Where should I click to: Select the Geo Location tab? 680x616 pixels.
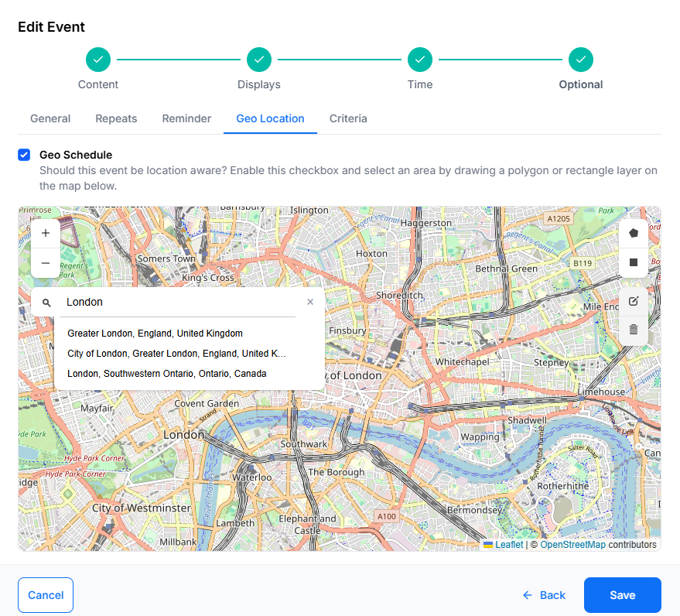pos(270,118)
